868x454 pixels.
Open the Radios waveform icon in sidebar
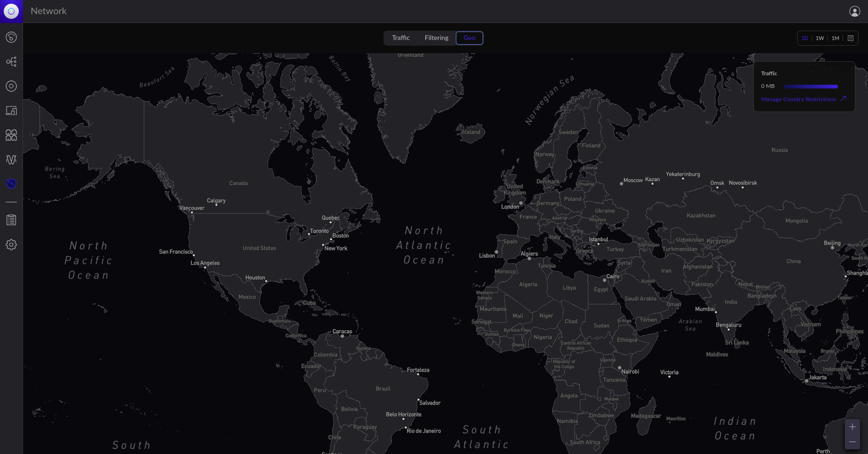click(11, 159)
